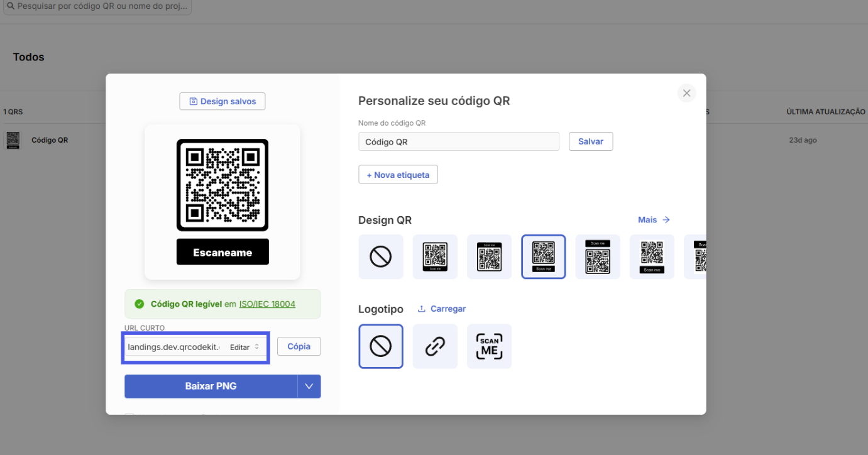Viewport: 868px width, 455px height.
Task: Choose the selected frame with bottom 'Scan me' banner
Action: point(543,256)
